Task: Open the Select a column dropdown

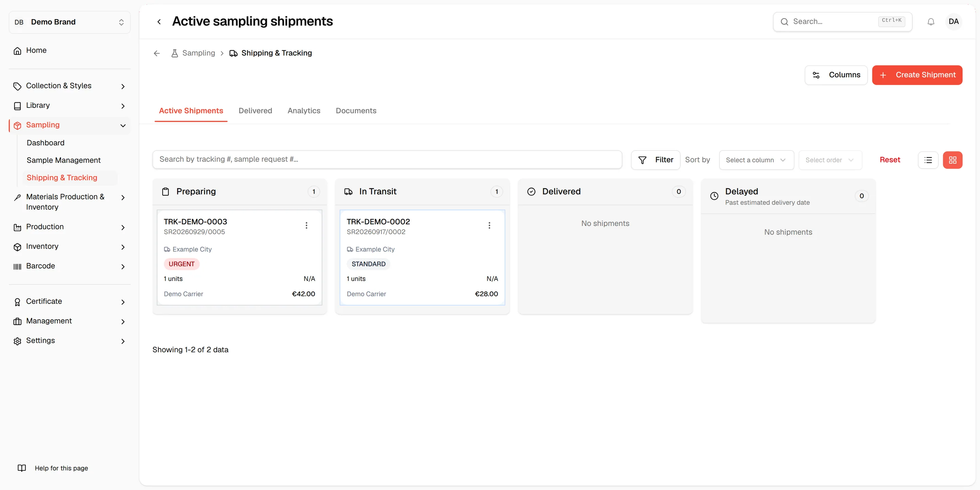Action: 756,160
